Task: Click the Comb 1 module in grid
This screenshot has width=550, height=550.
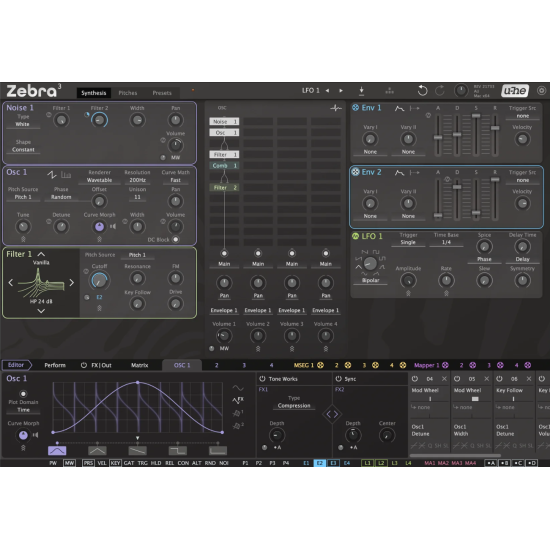Action: tap(224, 166)
